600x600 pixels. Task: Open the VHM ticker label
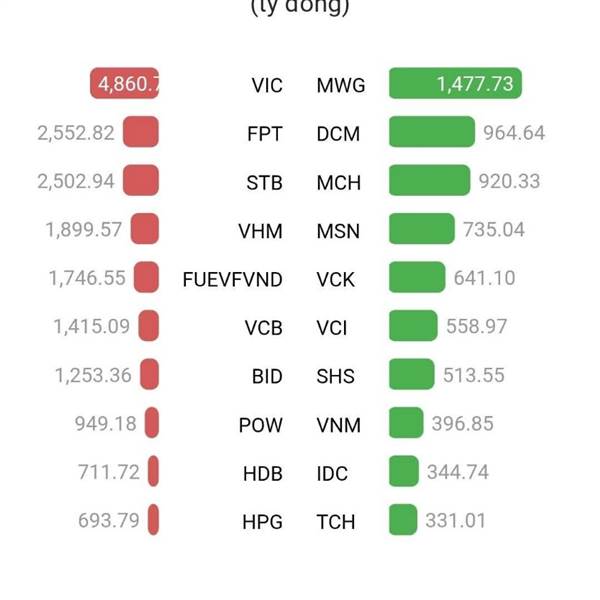(261, 231)
